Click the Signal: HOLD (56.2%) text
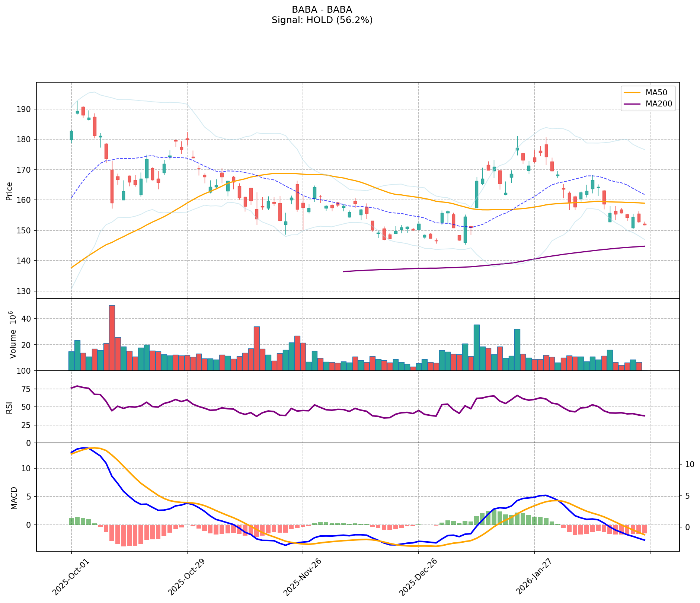The width and height of the screenshot is (700, 603). pyautogui.click(x=322, y=20)
